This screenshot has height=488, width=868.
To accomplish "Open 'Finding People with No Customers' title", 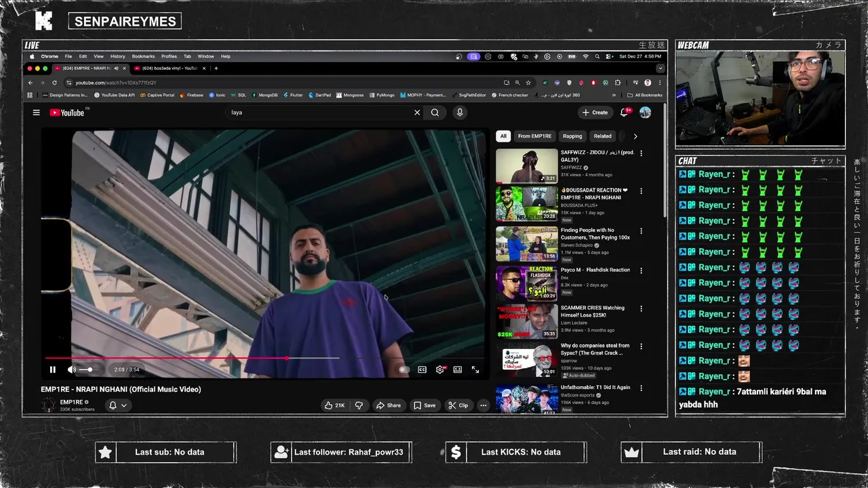I will click(595, 234).
